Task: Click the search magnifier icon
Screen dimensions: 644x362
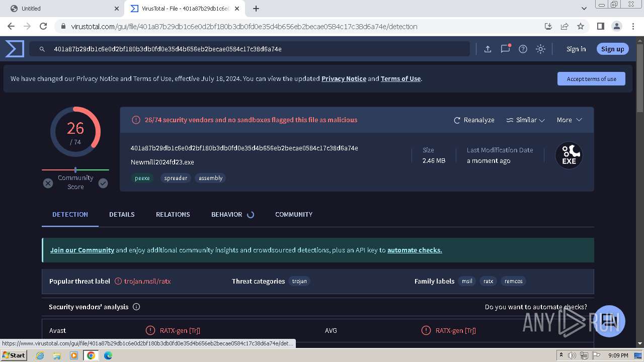Action: coord(42,49)
